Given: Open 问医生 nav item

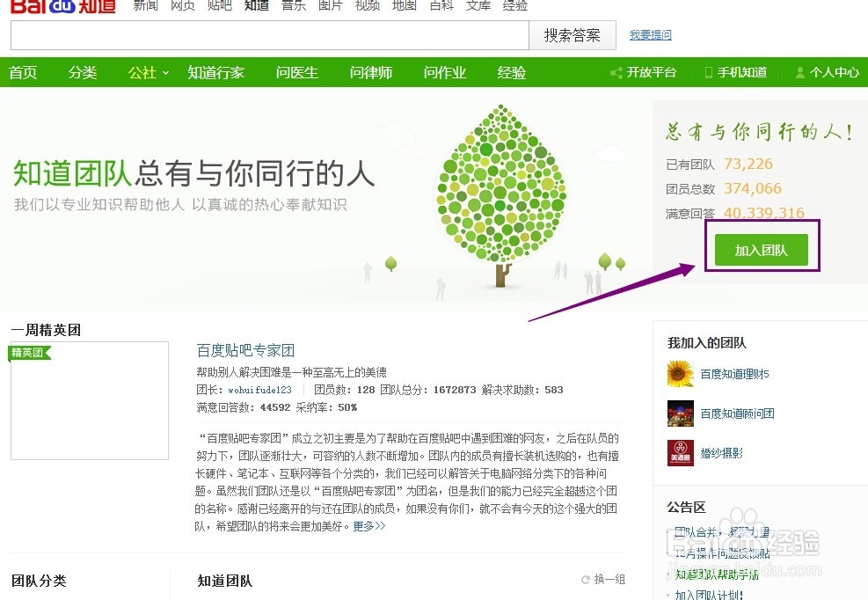Looking at the screenshot, I should click(297, 72).
